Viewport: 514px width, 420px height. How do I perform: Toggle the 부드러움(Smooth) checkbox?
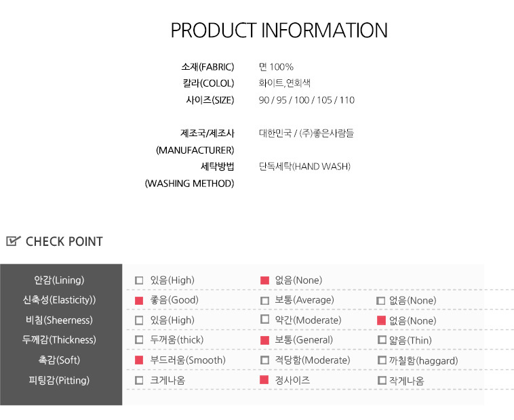pyautogui.click(x=139, y=360)
